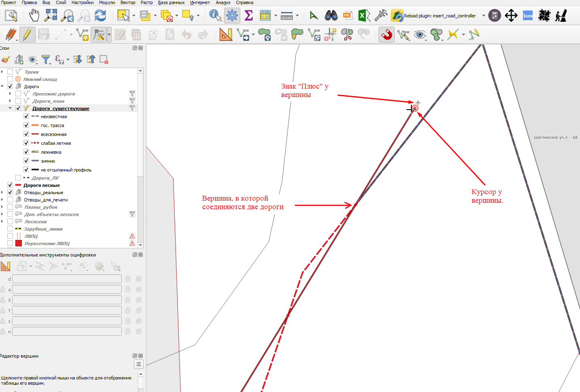Open the attribute table icon

pyautogui.click(x=265, y=16)
